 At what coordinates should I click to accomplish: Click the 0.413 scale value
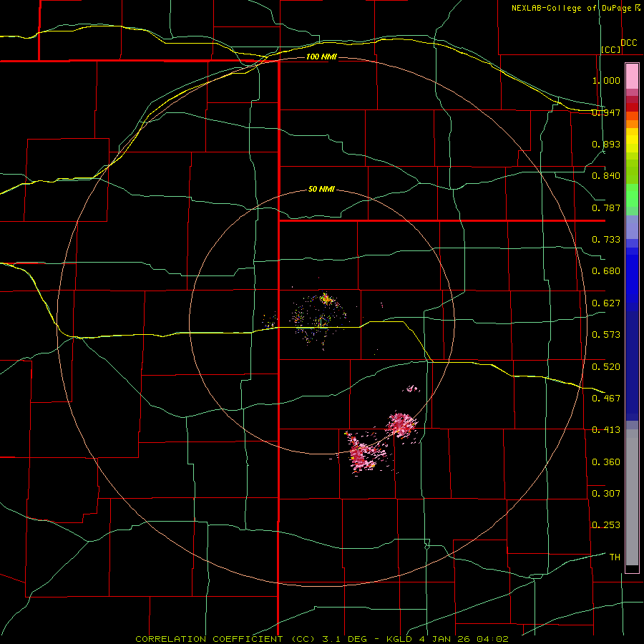click(x=606, y=430)
